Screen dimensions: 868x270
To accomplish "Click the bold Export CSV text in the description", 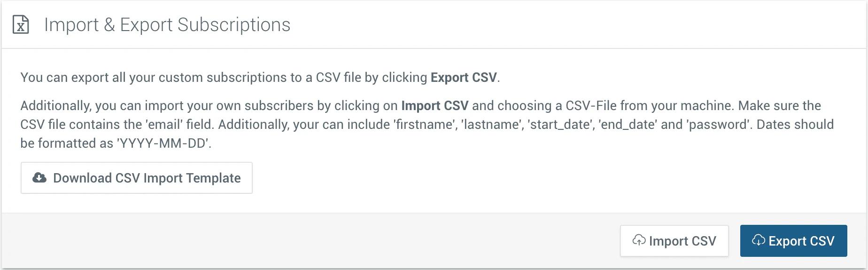I will point(464,77).
